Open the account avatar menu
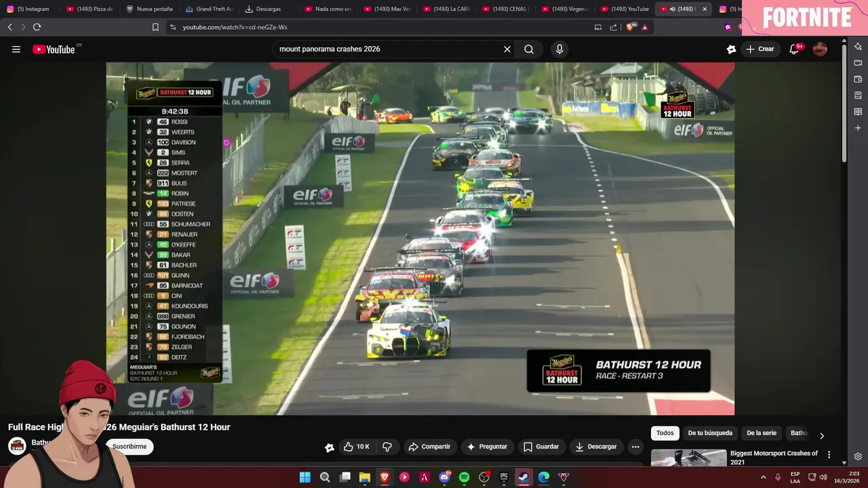The image size is (868, 488). pyautogui.click(x=820, y=49)
